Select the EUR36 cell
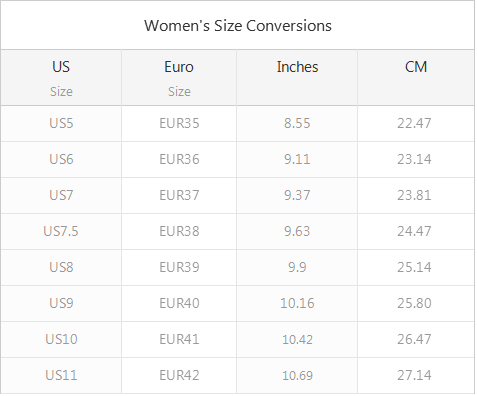The height and width of the screenshot is (396, 477). 179,159
